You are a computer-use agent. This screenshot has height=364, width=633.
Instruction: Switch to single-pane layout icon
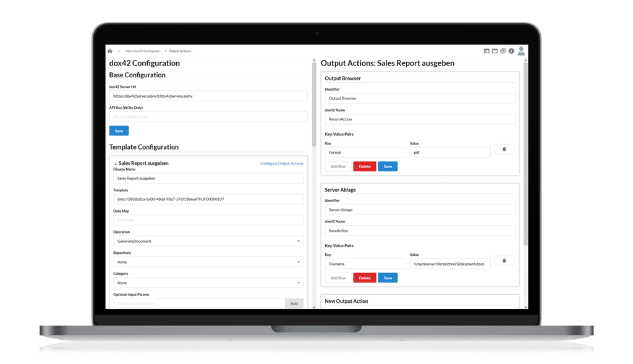click(x=495, y=51)
